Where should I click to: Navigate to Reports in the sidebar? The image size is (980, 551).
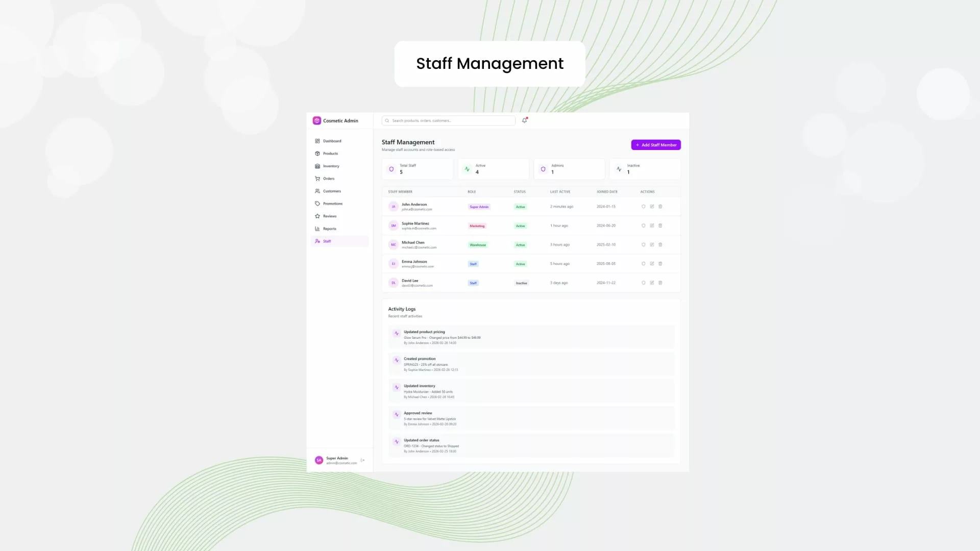tap(329, 229)
